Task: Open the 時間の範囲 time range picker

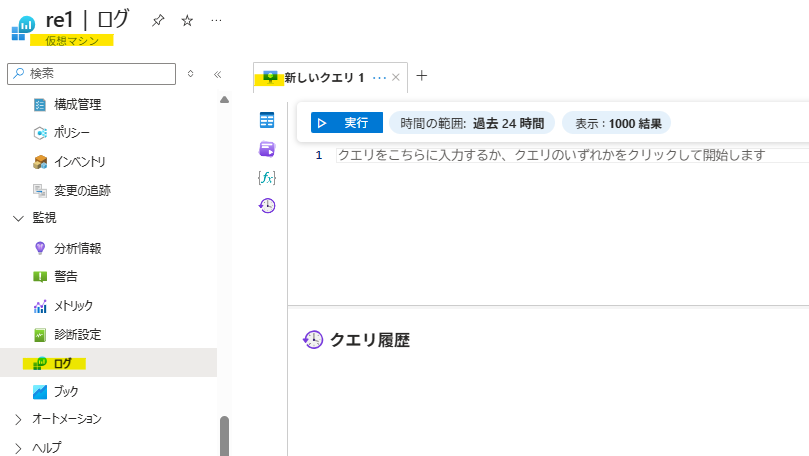Action: (x=472, y=123)
